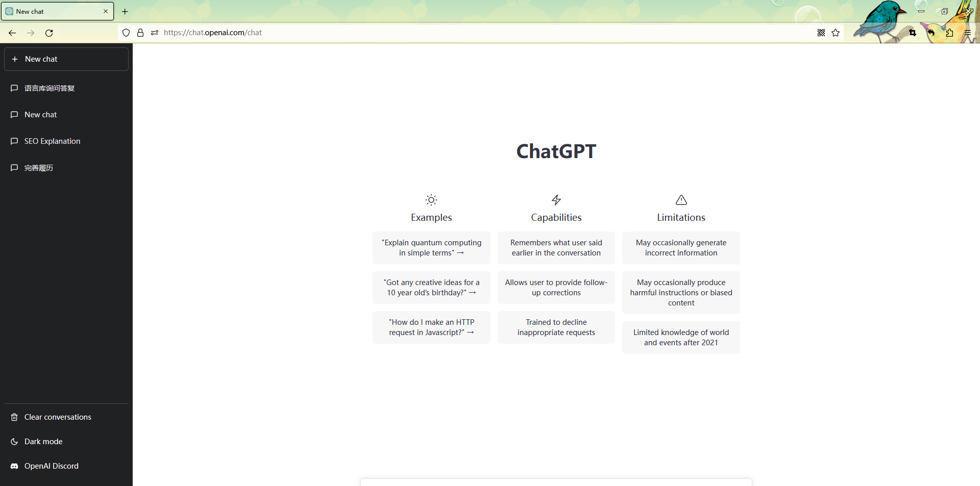
Task: Click "May occasionally produce harmful instructions" card
Action: tap(681, 293)
